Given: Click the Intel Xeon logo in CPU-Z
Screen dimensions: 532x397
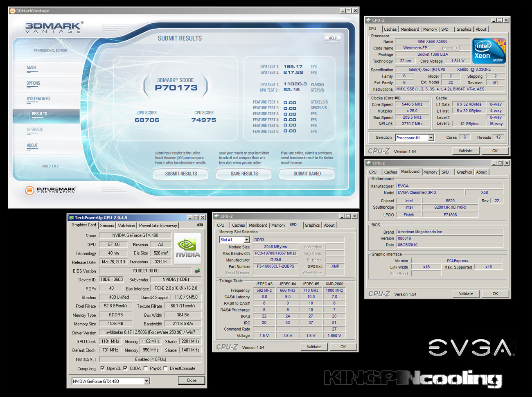Looking at the screenshot, I should coord(489,51).
